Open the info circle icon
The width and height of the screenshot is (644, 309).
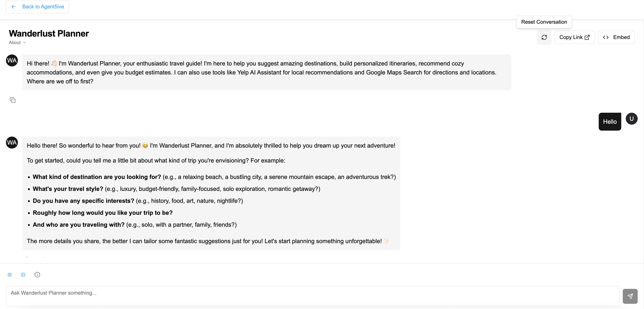coord(37,275)
